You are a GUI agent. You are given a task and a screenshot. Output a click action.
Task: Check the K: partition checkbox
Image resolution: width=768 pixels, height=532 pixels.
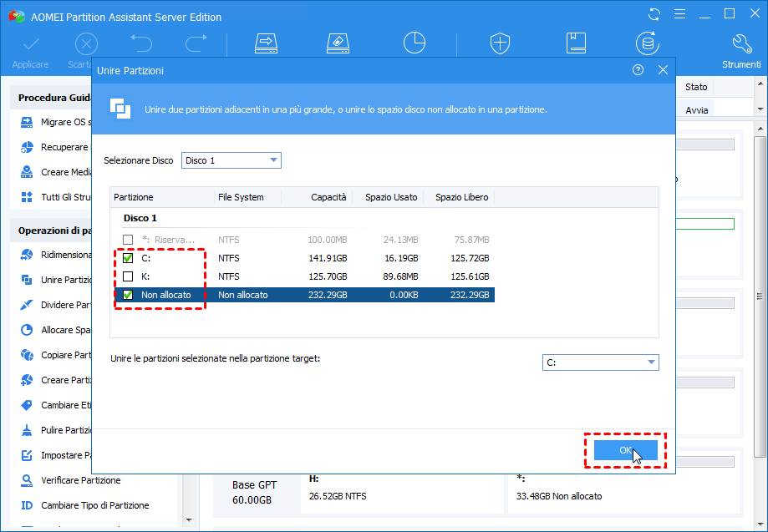(128, 276)
